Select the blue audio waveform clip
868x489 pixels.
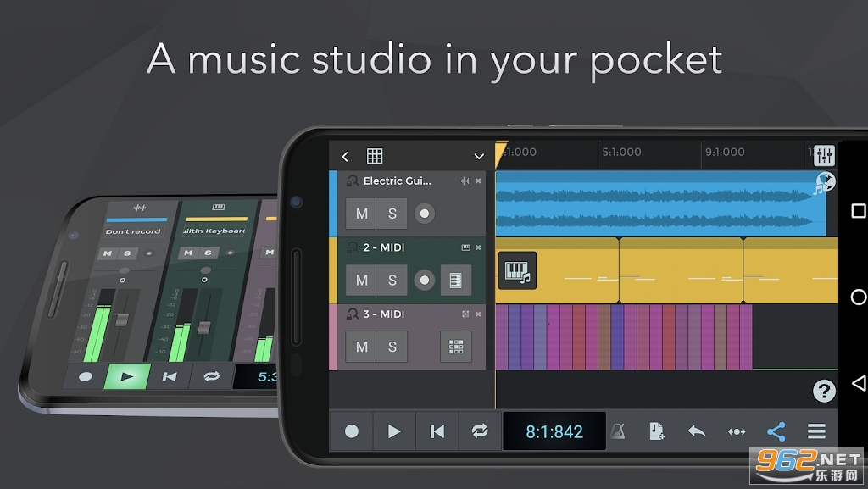pyautogui.click(x=660, y=203)
